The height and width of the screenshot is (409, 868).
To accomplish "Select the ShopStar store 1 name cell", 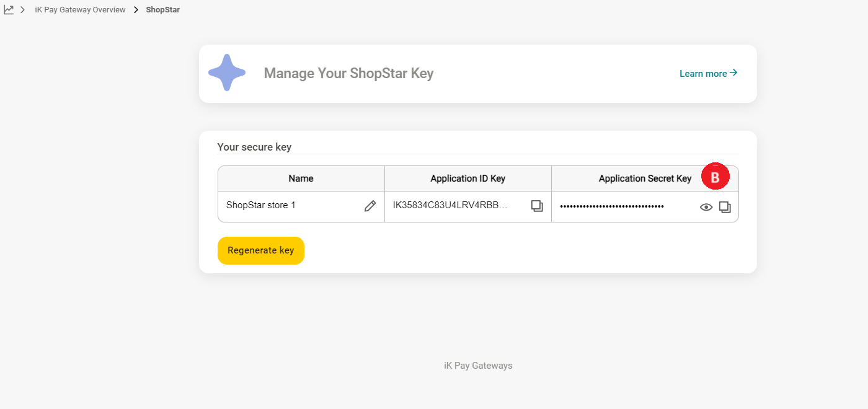I will pos(261,205).
